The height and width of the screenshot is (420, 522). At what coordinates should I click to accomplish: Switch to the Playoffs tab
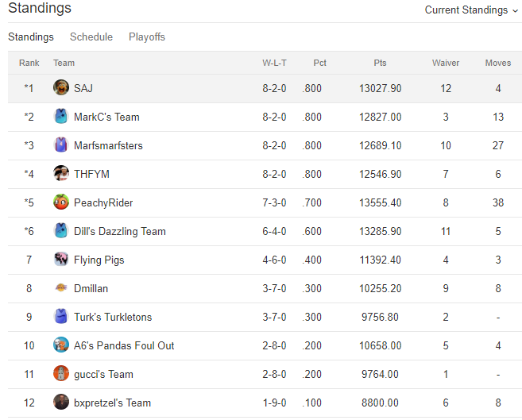(x=147, y=37)
